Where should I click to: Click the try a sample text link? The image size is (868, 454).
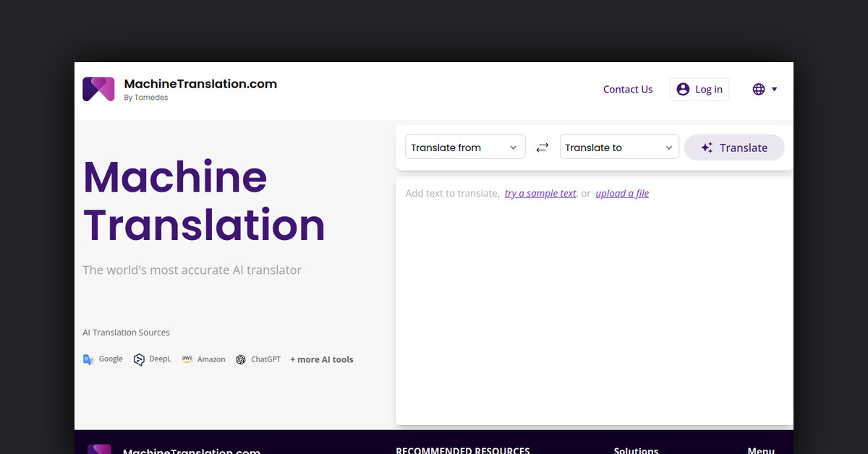tap(540, 193)
